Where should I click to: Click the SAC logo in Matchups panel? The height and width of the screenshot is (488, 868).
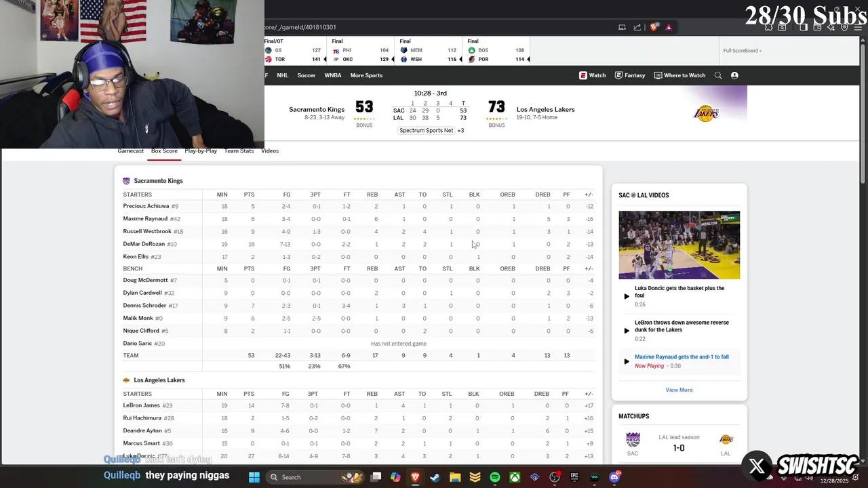(x=633, y=440)
